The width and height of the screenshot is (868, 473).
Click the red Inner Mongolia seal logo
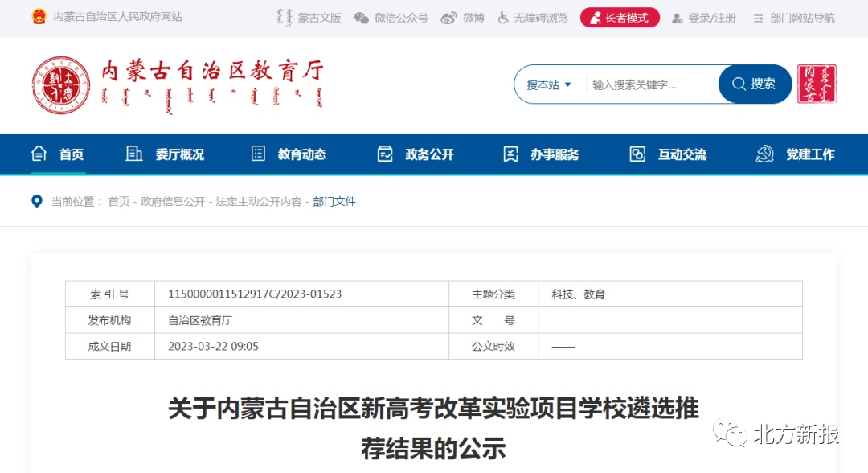click(817, 84)
